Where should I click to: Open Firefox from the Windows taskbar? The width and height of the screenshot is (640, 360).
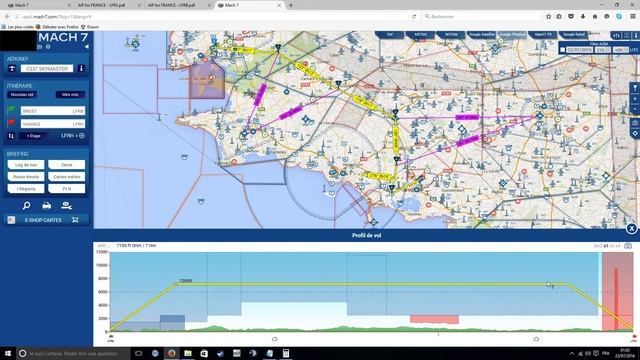click(x=171, y=353)
